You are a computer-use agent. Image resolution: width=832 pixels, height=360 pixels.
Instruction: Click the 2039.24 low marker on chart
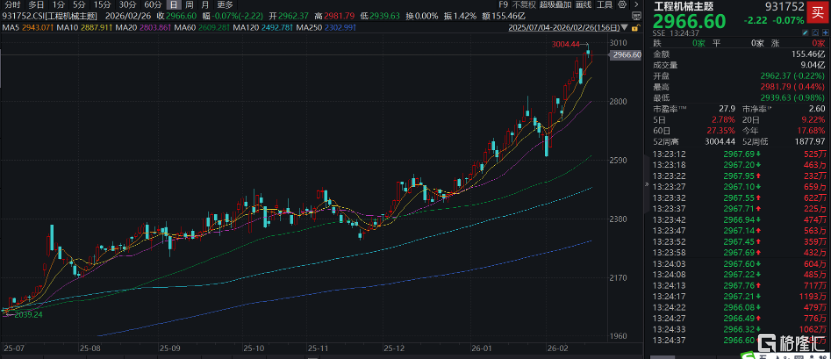tap(28, 314)
